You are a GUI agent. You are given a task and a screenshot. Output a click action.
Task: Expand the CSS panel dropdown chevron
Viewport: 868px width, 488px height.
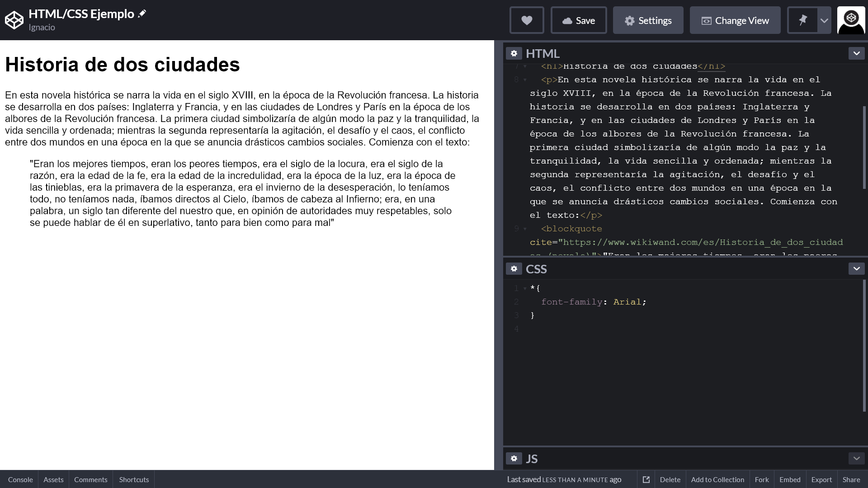[856, 269]
